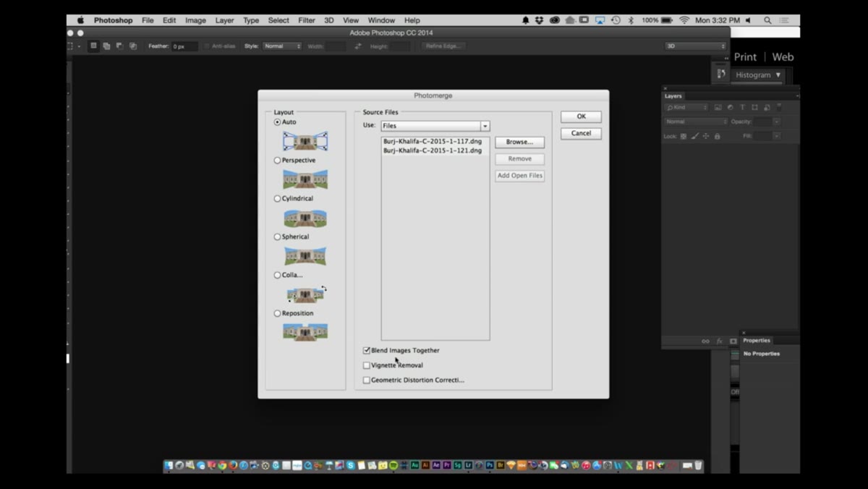Open the Window menu

pyautogui.click(x=381, y=20)
